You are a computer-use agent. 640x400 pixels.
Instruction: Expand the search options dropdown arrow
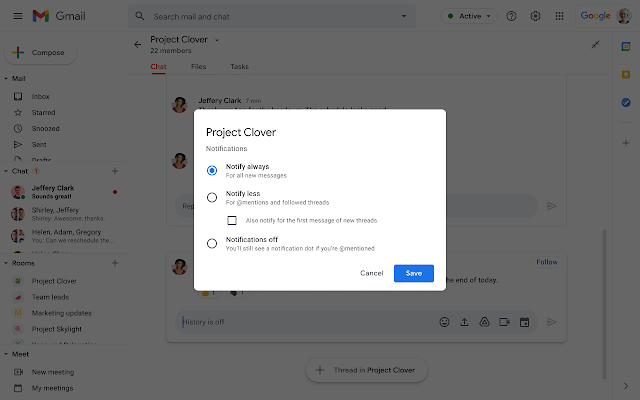pyautogui.click(x=404, y=17)
